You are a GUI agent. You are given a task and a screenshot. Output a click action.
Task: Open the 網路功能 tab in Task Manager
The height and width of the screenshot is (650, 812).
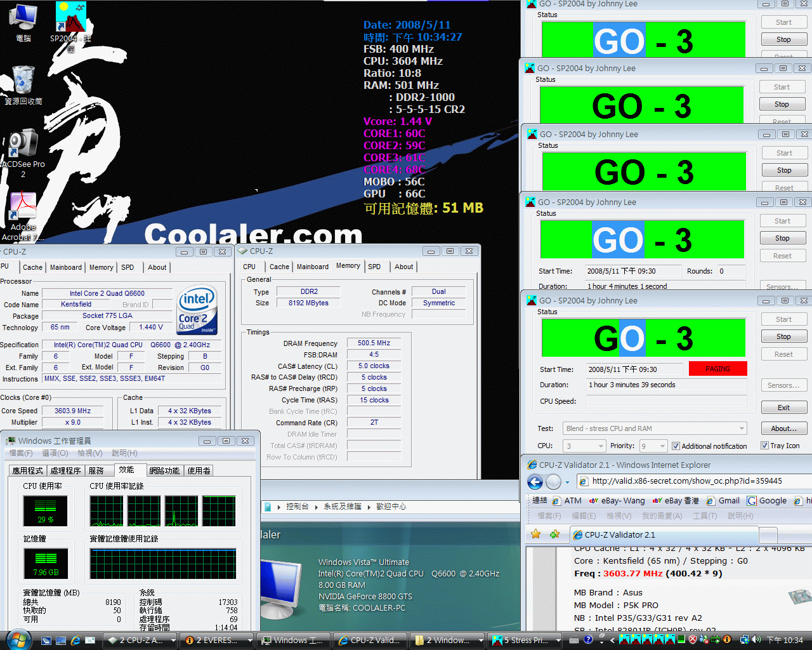click(164, 470)
